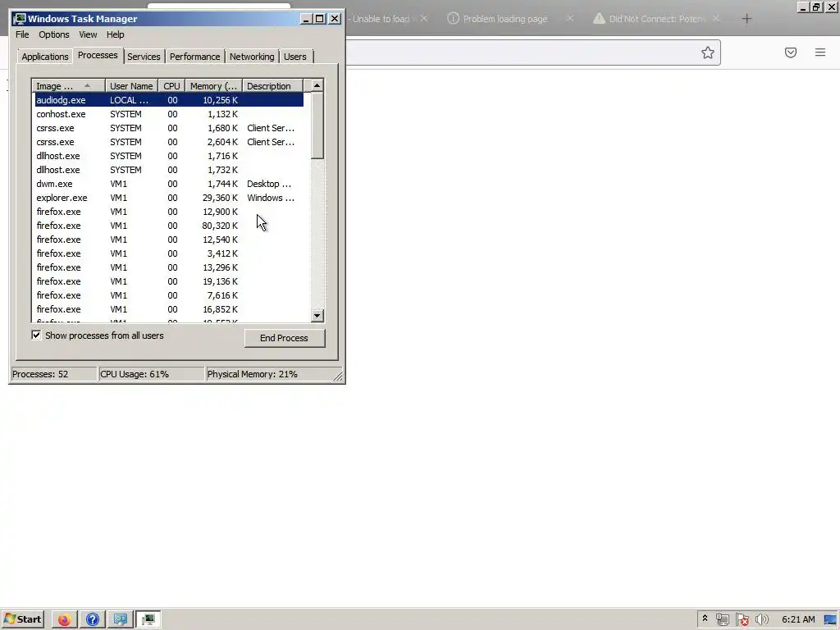This screenshot has width=840, height=630.
Task: Click the End Process button
Action: point(285,338)
